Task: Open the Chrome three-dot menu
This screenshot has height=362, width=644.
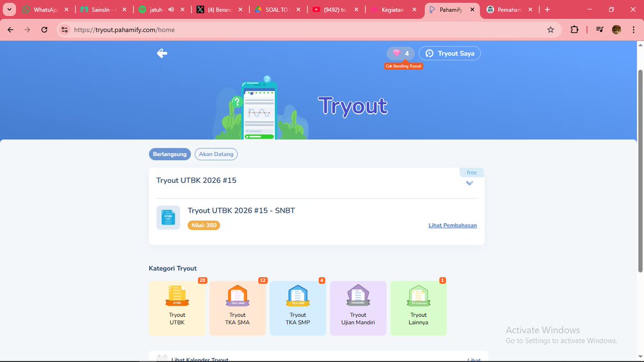Action: click(633, 30)
